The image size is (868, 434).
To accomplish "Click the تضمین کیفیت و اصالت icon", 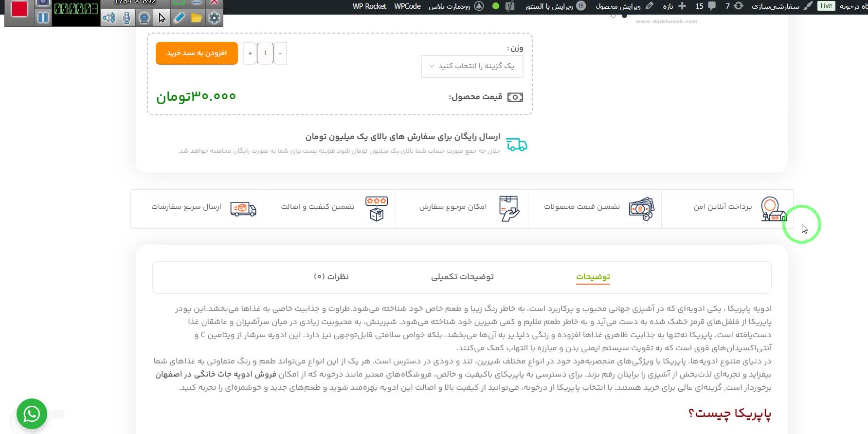I will (377, 209).
